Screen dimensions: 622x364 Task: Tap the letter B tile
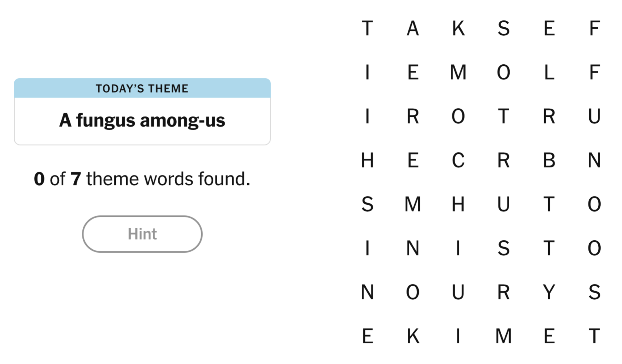pyautogui.click(x=549, y=160)
